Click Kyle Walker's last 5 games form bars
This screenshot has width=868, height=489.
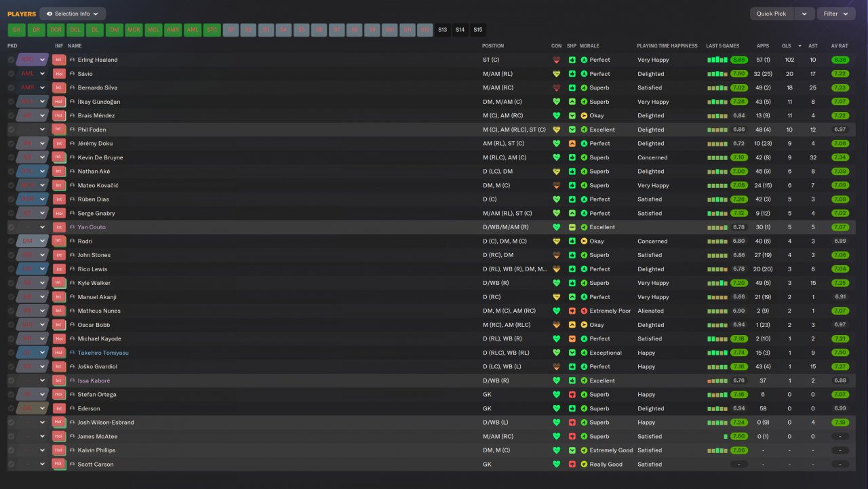click(x=717, y=283)
